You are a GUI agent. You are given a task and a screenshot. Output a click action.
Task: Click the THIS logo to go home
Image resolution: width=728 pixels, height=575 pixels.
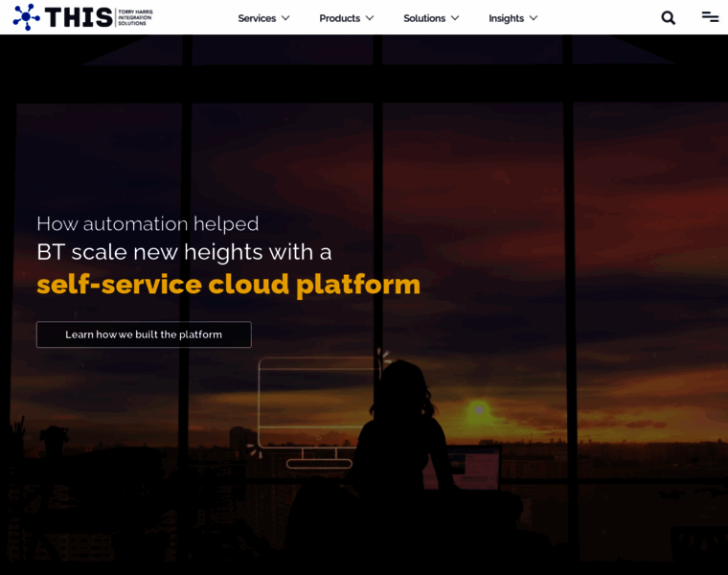point(82,17)
